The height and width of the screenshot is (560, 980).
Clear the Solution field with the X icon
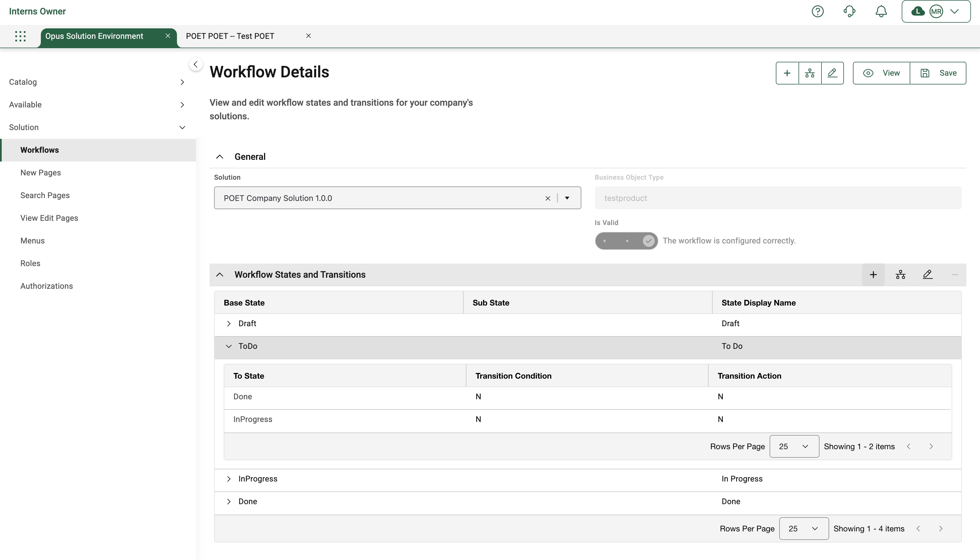pyautogui.click(x=548, y=198)
